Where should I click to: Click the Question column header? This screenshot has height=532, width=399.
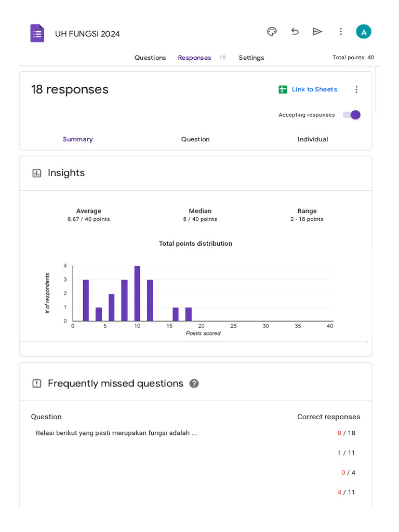point(46,417)
